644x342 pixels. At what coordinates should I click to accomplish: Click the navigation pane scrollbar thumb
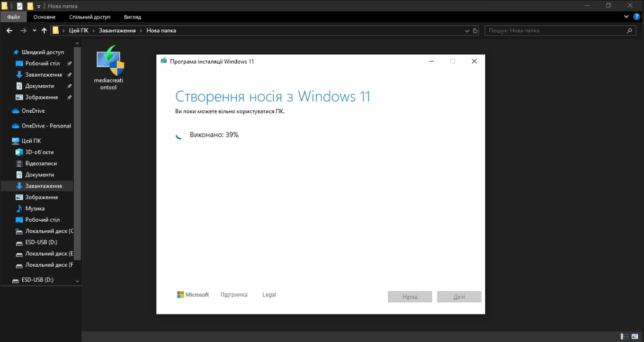pos(77,154)
